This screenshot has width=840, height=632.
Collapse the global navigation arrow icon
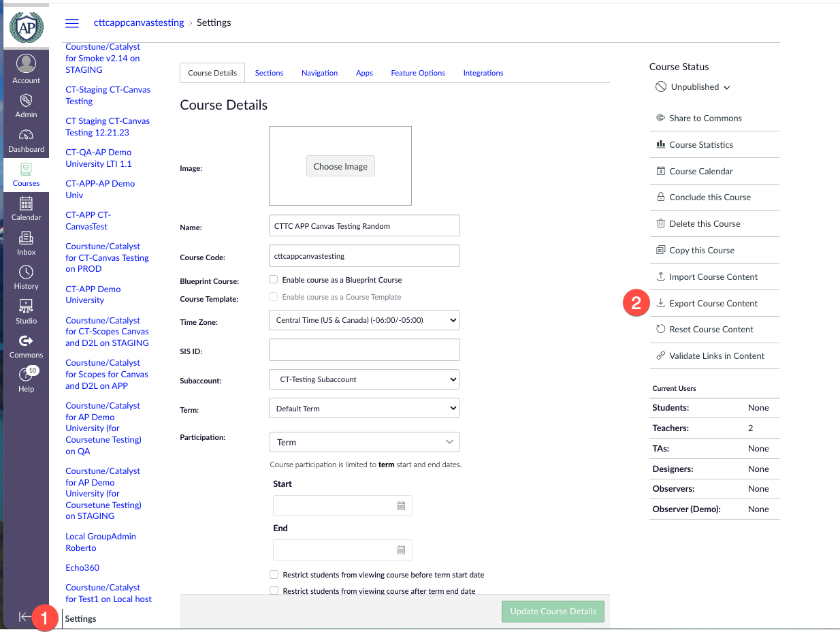point(25,617)
